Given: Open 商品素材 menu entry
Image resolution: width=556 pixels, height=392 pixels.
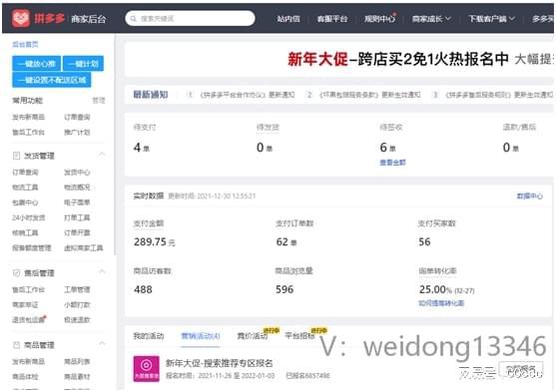Looking at the screenshot, I should 77,376.
